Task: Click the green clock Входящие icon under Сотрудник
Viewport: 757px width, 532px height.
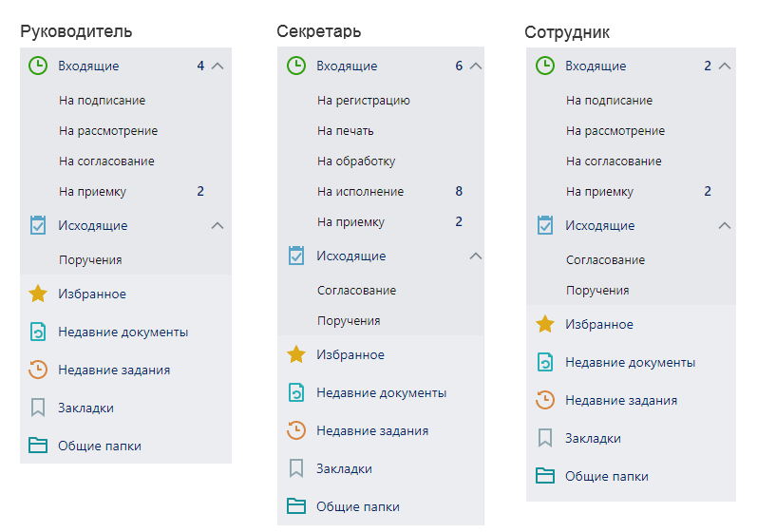Action: point(545,66)
